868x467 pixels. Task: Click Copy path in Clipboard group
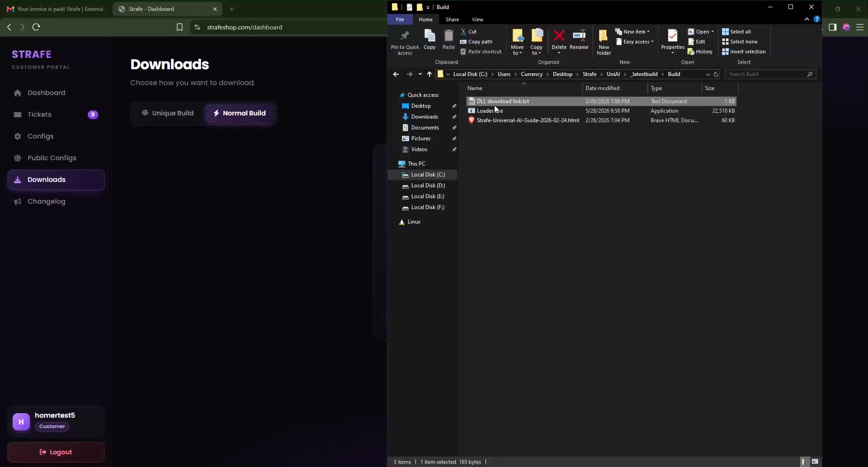click(476, 42)
